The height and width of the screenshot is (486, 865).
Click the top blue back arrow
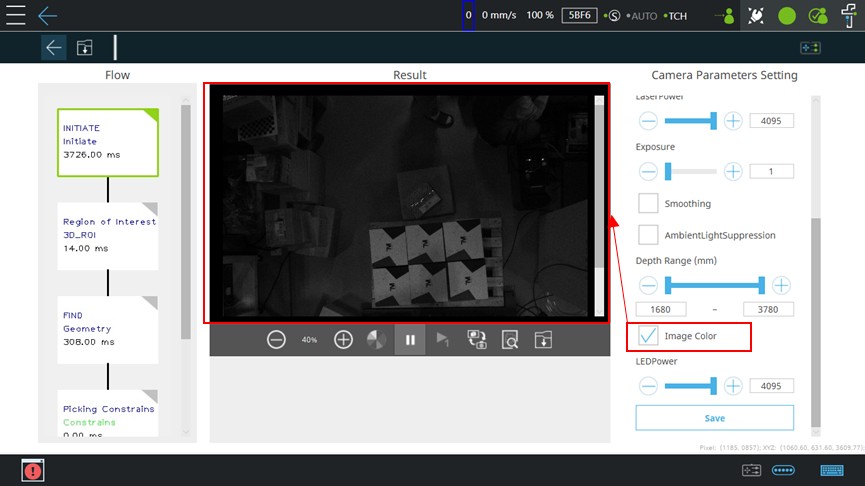click(x=47, y=15)
